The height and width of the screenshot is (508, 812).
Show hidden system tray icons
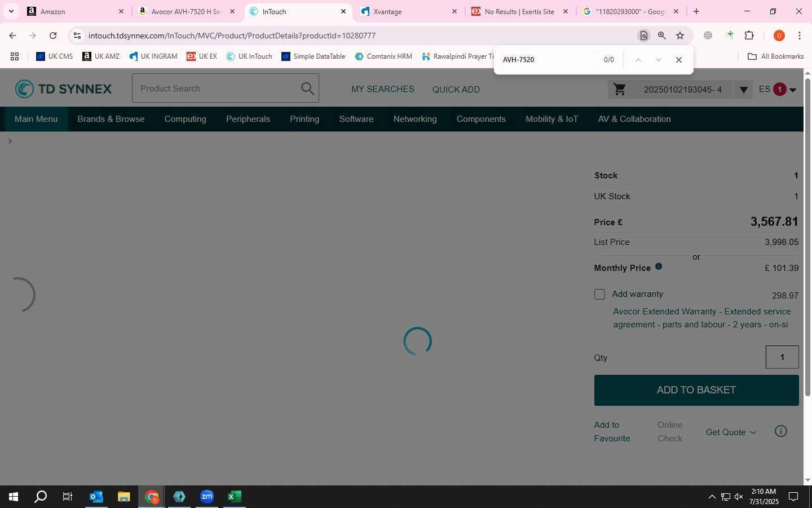[712, 497]
